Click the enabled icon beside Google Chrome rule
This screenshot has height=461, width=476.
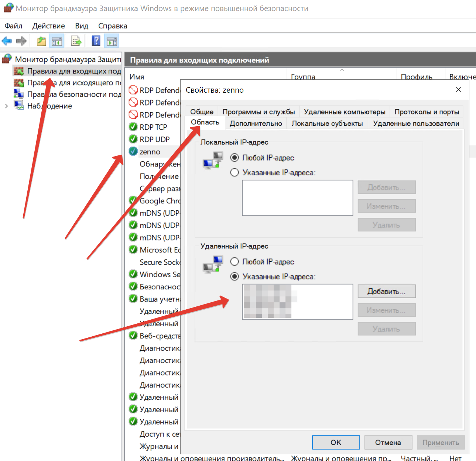[x=133, y=200]
